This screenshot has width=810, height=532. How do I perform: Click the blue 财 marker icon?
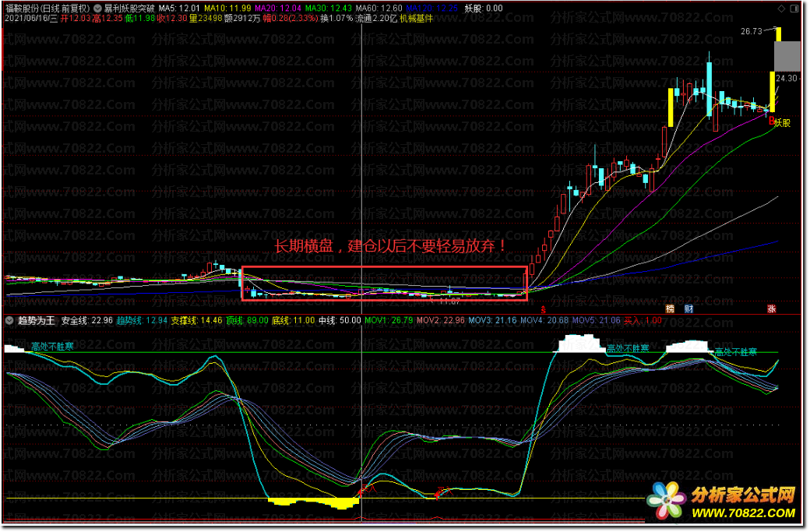tap(688, 309)
